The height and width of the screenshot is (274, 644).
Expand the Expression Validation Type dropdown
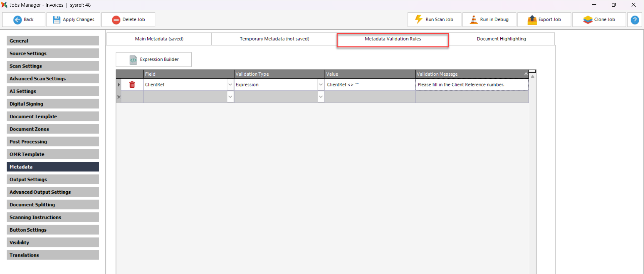321,85
